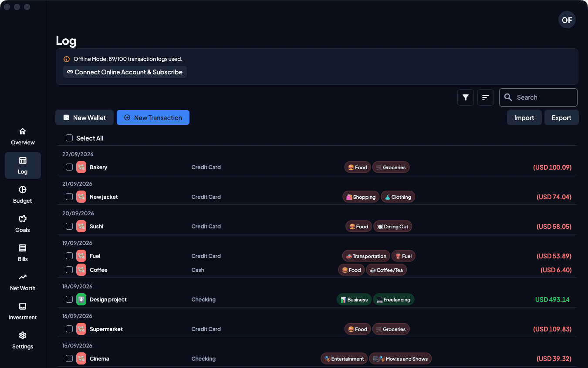Open the filter icon button
This screenshot has width=588, height=368.
[x=466, y=97]
